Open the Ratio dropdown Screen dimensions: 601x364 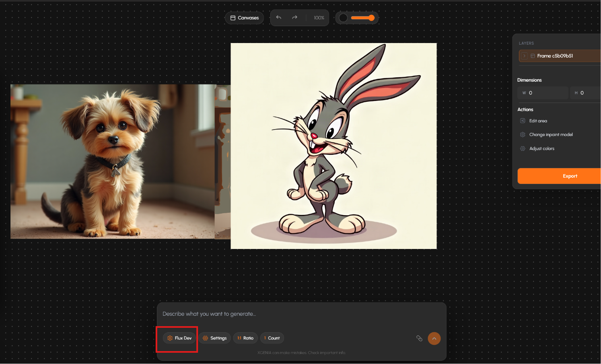point(245,338)
